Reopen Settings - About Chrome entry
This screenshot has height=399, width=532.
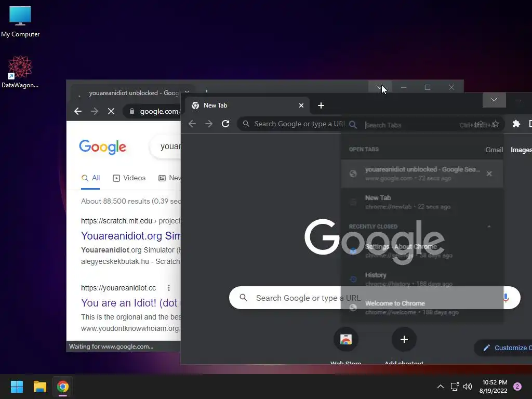(422, 251)
